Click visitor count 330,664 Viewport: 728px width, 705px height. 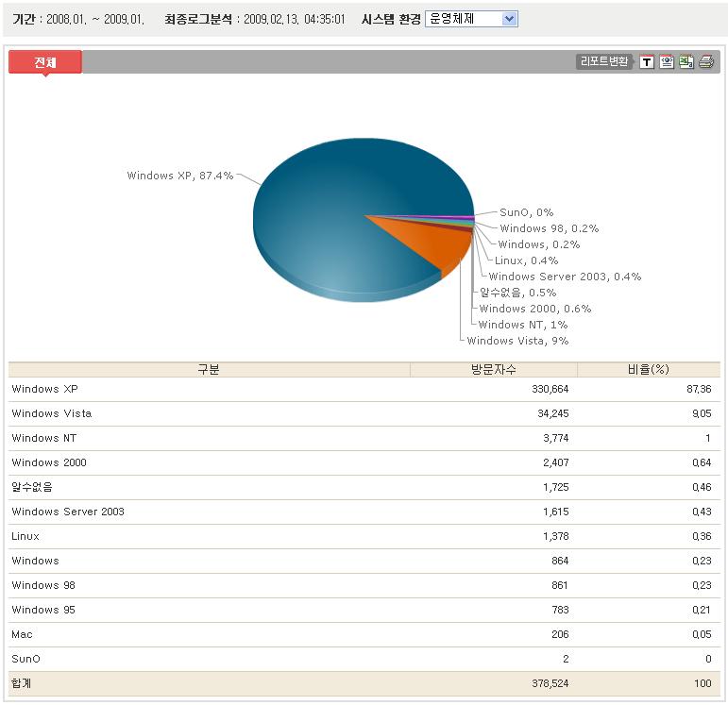coord(550,389)
